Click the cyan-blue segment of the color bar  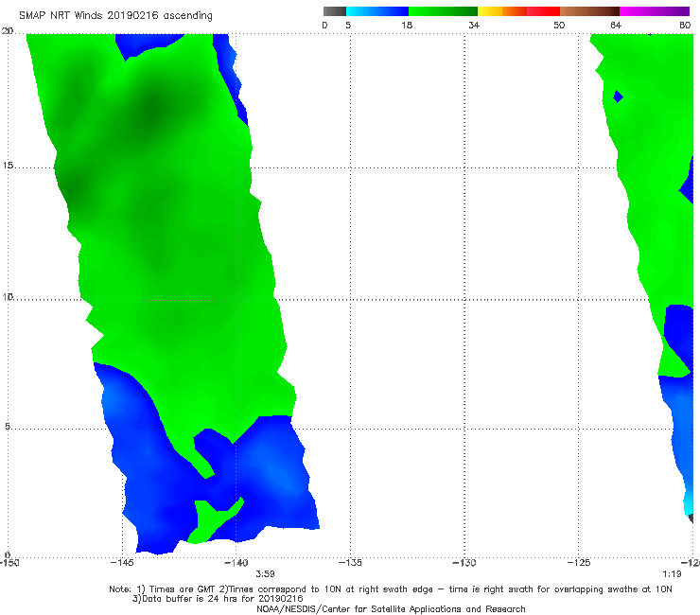coord(377,11)
